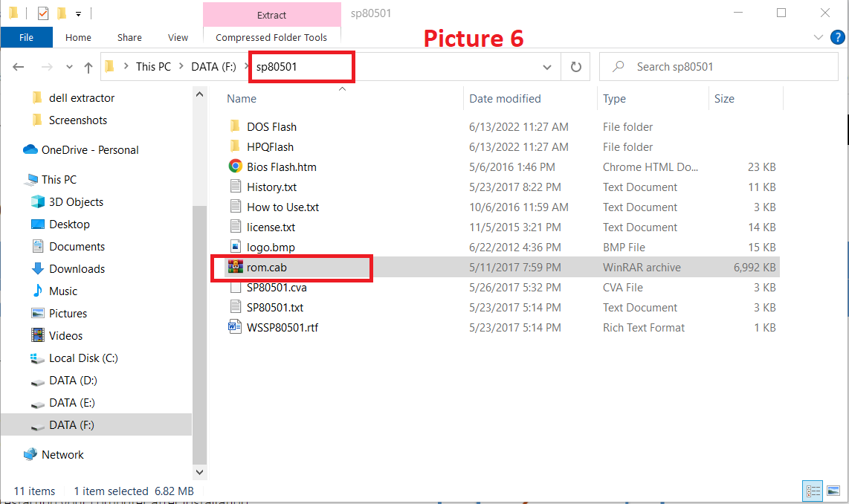The width and height of the screenshot is (849, 504).
Task: Click the Forward navigation arrow
Action: (47, 67)
